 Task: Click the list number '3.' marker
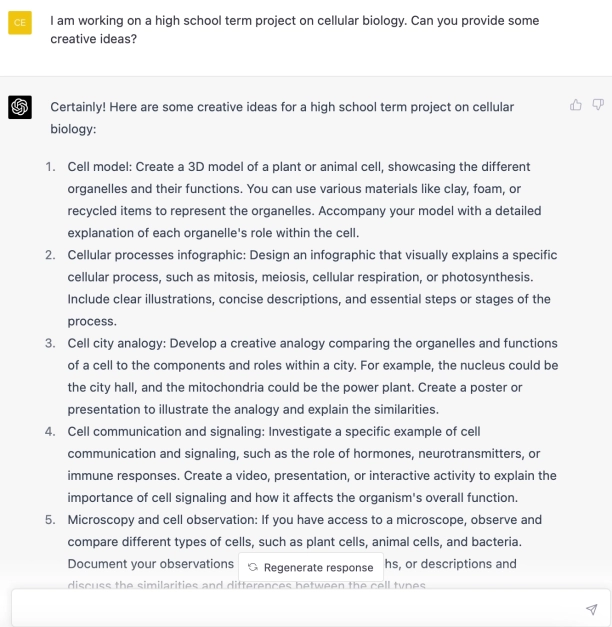pyautogui.click(x=50, y=343)
